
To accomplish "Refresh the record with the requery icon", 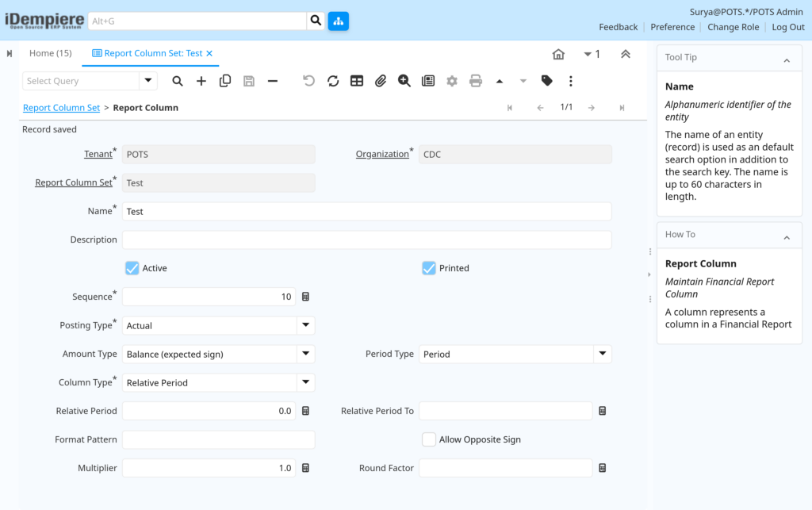I will coord(333,81).
